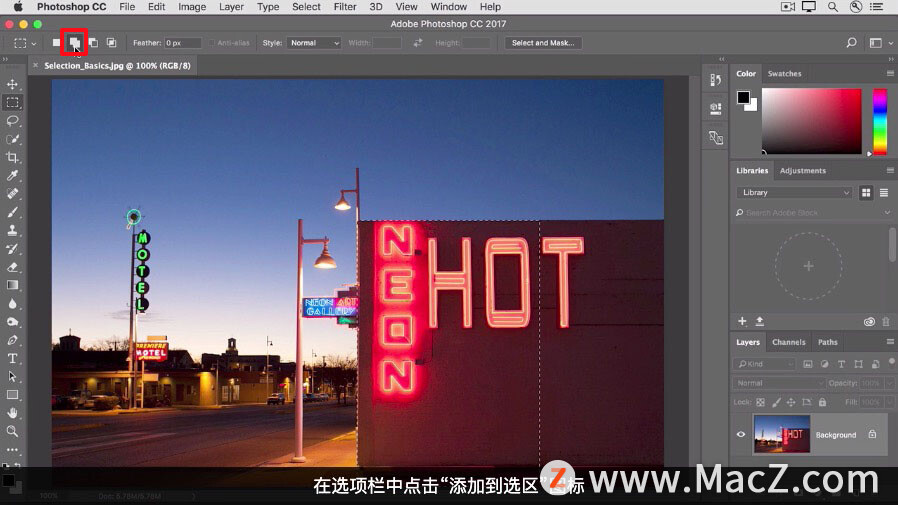Swap width and height icon
898x505 pixels.
coord(418,42)
